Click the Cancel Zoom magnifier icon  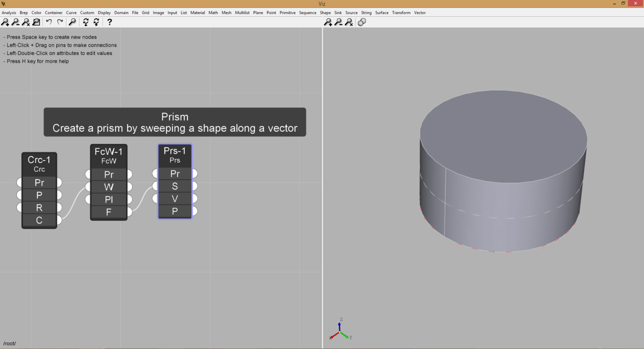click(x=25, y=22)
